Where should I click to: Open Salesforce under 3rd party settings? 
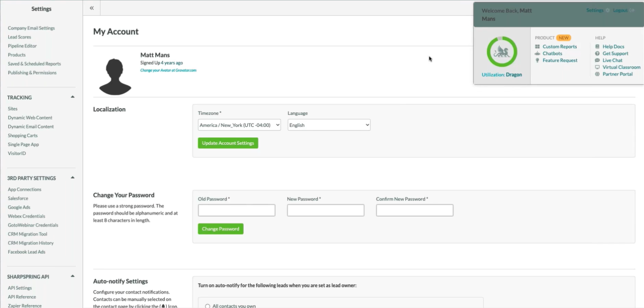[18, 198]
